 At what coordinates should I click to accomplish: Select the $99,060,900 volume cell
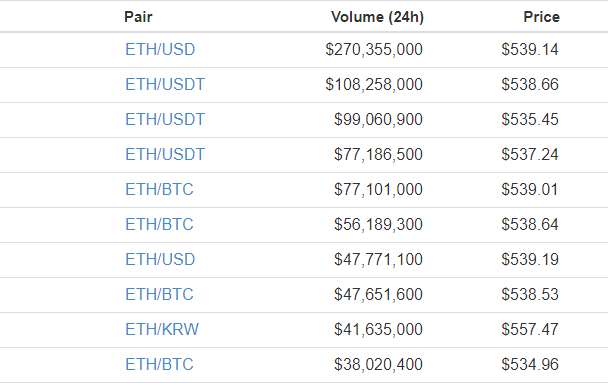point(378,119)
